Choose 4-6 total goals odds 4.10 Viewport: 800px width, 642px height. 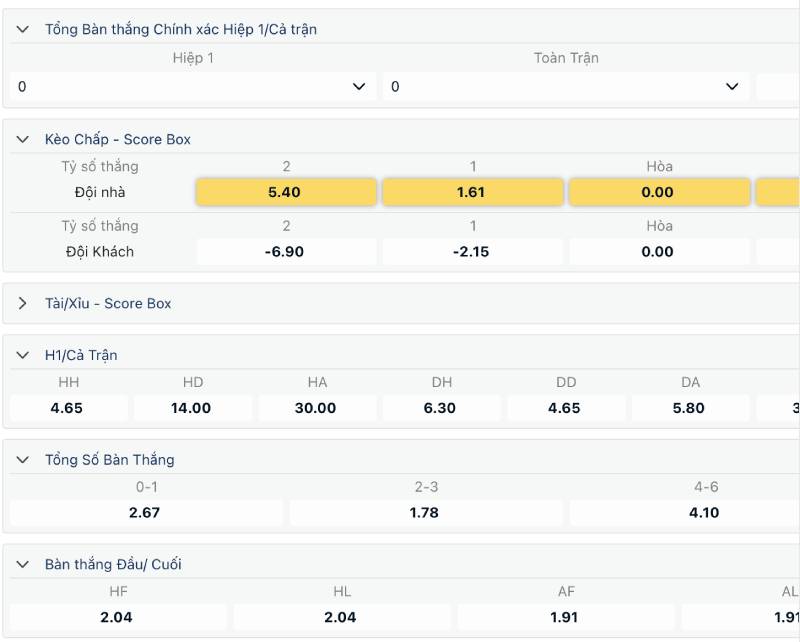[x=705, y=513]
